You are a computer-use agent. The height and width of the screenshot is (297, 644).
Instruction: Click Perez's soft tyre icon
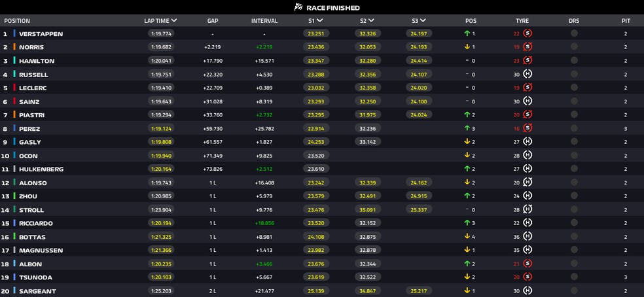(528, 128)
